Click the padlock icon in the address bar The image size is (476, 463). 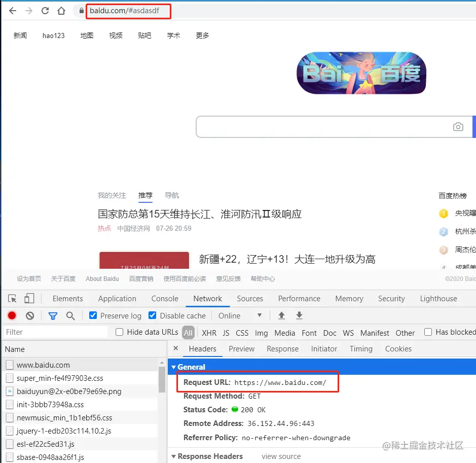coord(81,11)
